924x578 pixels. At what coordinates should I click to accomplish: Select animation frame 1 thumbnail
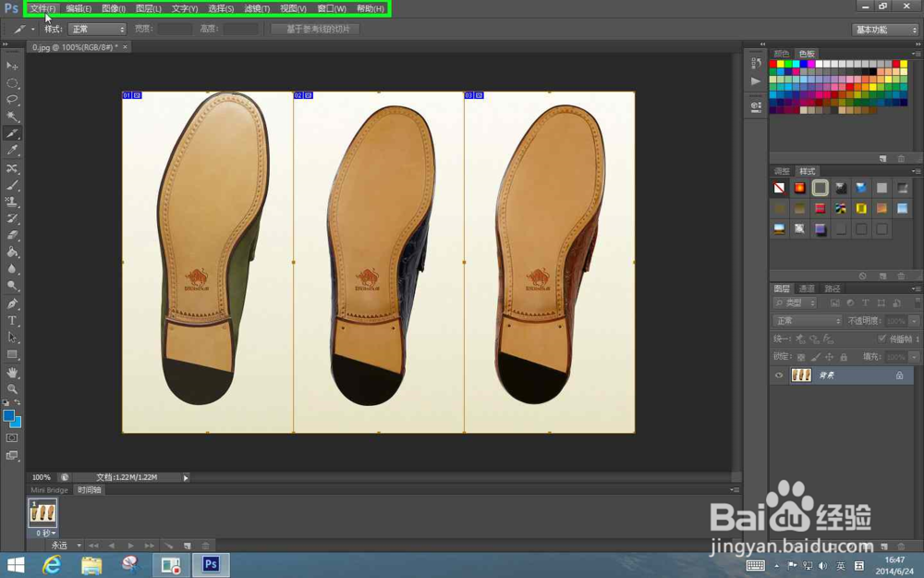coord(43,513)
